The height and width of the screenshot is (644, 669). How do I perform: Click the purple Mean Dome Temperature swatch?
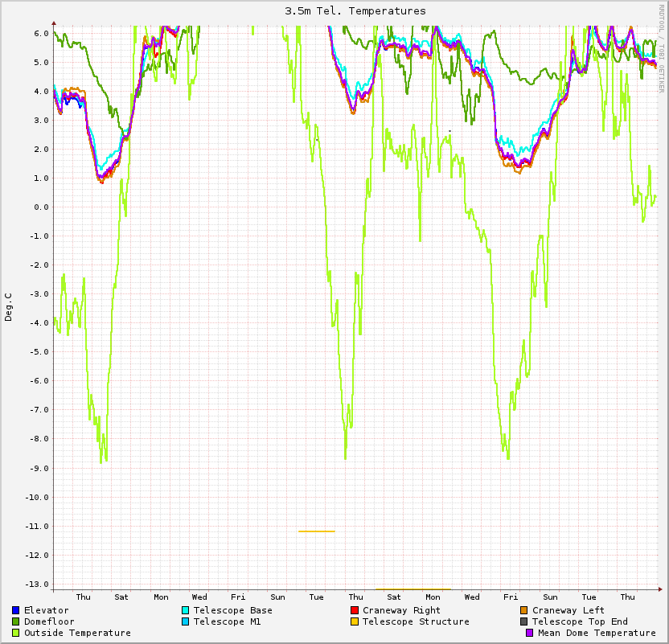tap(529, 633)
